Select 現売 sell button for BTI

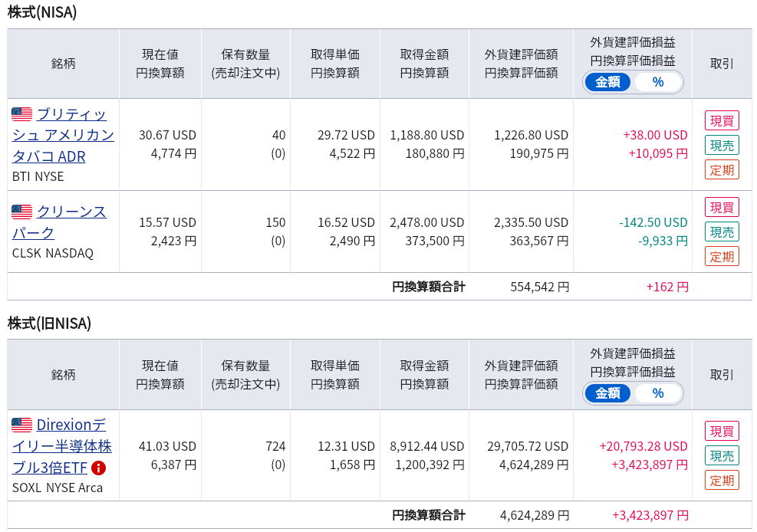coord(722,145)
